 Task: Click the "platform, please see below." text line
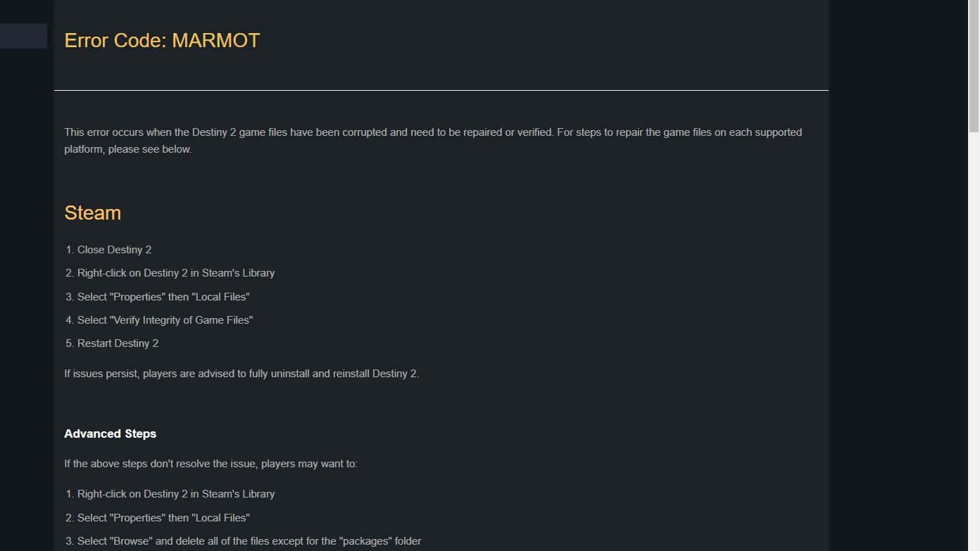pos(127,149)
